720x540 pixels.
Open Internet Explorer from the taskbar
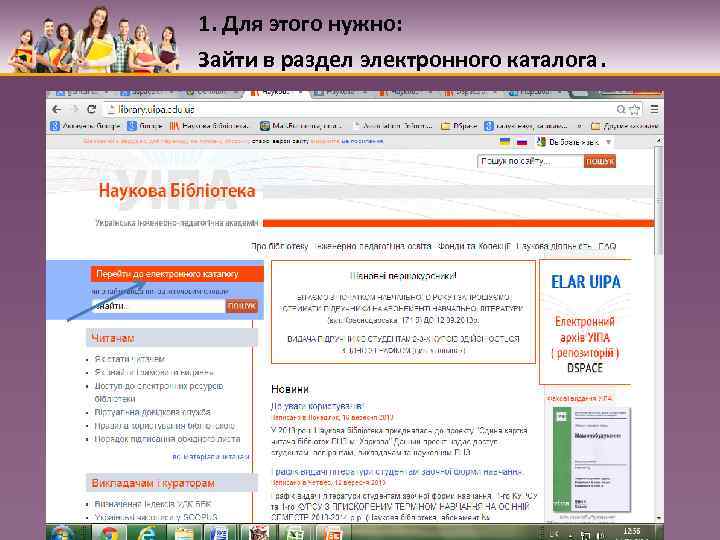(146, 534)
